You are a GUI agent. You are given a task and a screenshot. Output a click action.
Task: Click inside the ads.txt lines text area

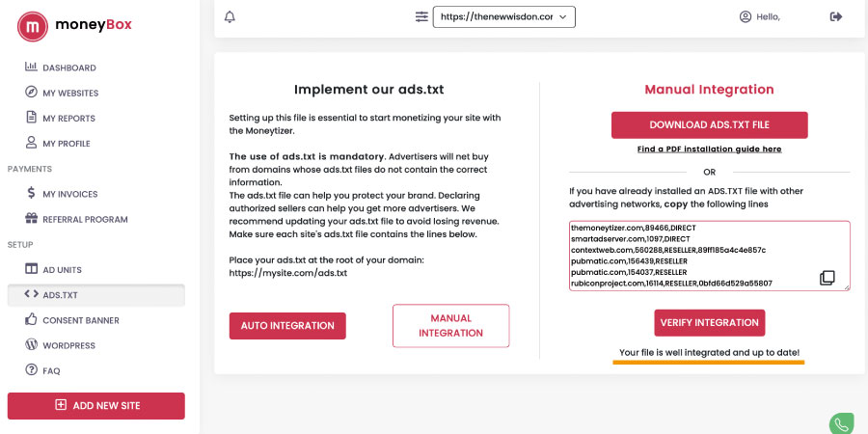692,256
